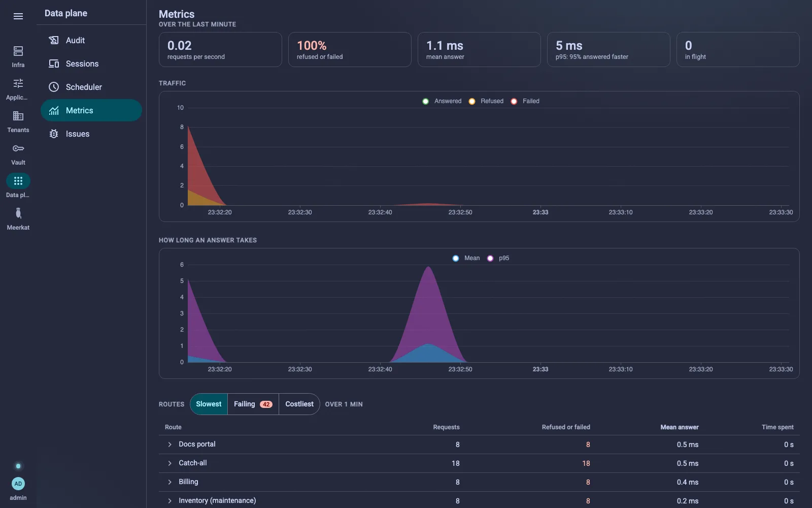Viewport: 812px width, 508px height.
Task: Toggle the Refused series in Traffic legend
Action: coord(486,101)
